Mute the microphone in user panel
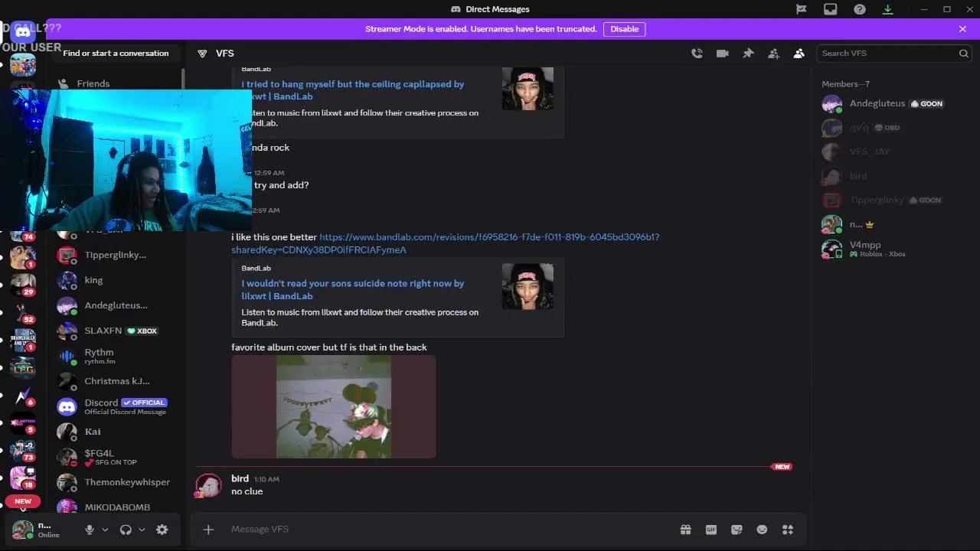 pyautogui.click(x=90, y=530)
